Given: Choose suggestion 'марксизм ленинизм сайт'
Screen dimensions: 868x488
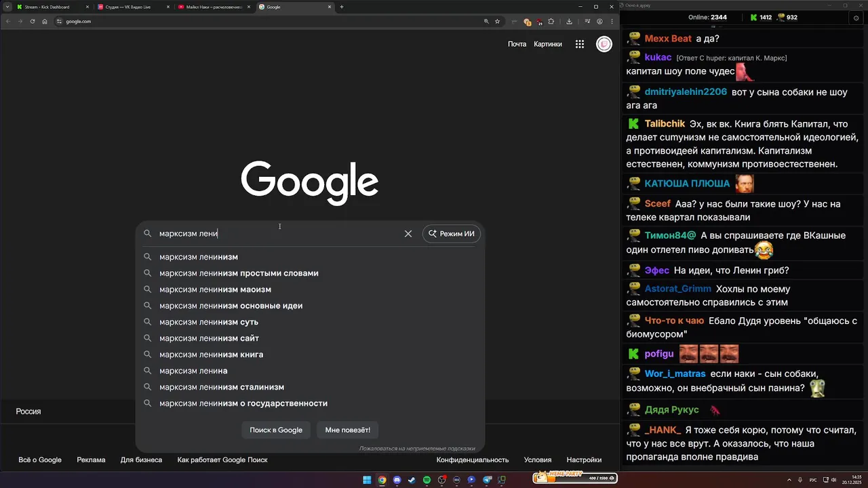Looking at the screenshot, I should 310,338.
